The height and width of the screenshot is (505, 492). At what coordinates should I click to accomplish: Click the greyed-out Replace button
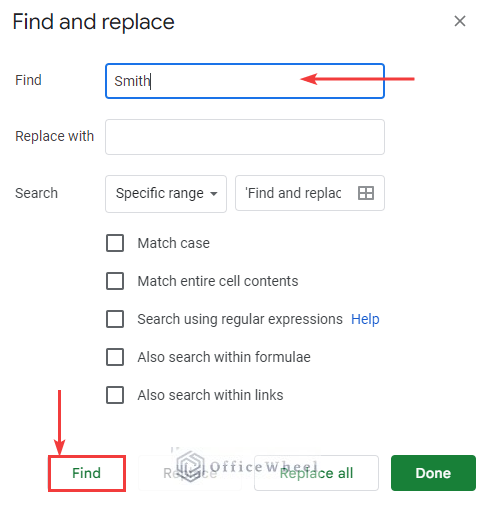point(190,473)
